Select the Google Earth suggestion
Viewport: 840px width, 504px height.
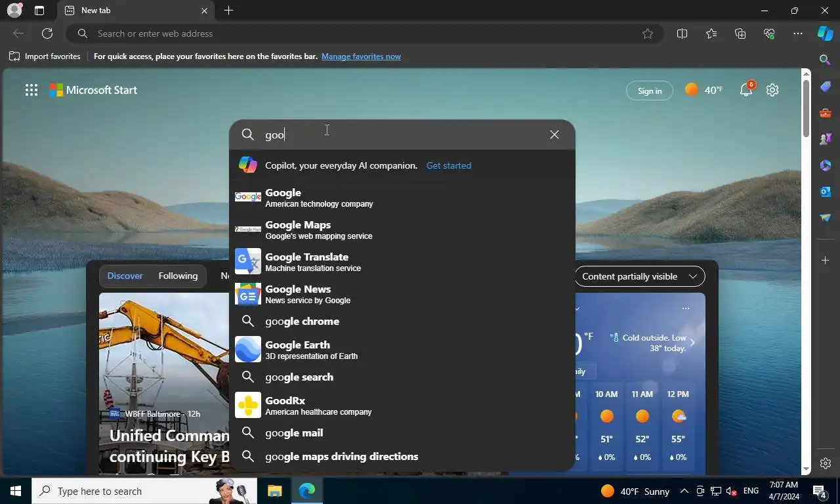pyautogui.click(x=402, y=350)
